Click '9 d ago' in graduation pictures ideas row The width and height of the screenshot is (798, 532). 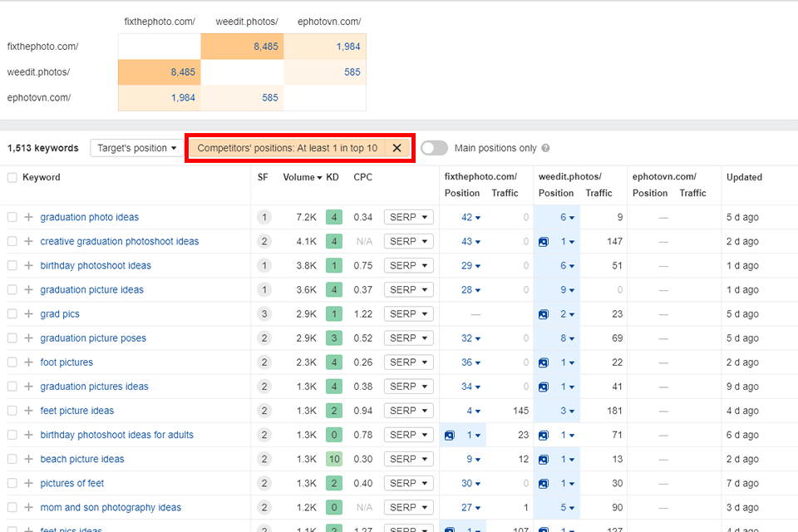(742, 387)
